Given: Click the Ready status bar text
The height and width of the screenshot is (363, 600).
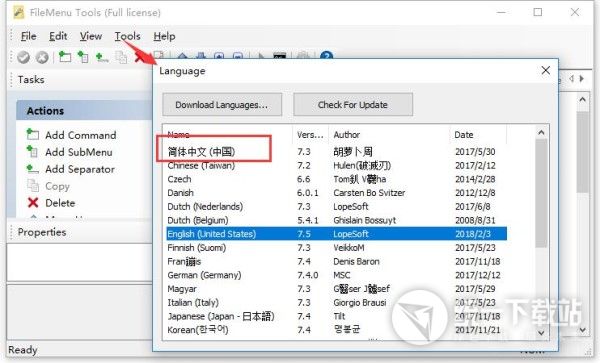Looking at the screenshot, I should 23,350.
